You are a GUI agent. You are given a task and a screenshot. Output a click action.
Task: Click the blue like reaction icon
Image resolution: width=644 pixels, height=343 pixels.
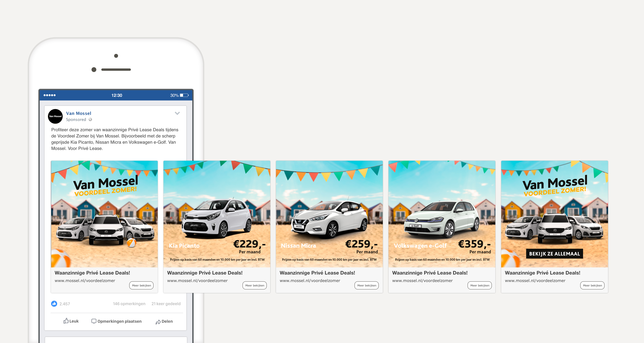54,304
